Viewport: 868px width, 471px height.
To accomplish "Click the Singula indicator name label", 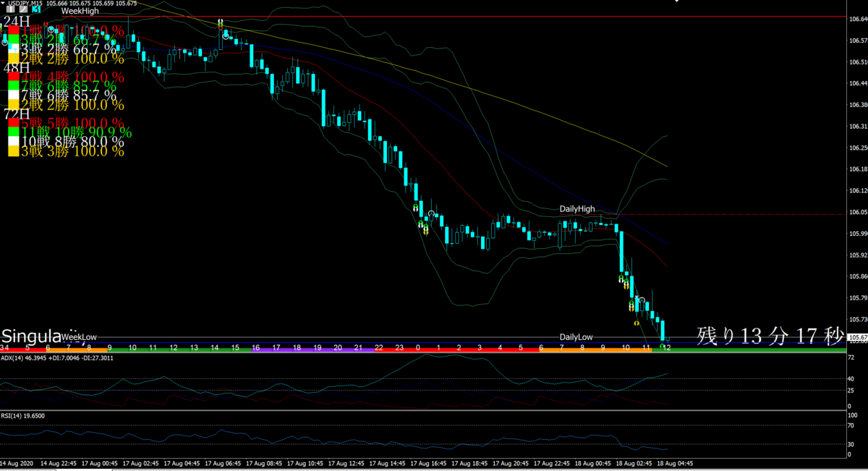I will coord(30,337).
